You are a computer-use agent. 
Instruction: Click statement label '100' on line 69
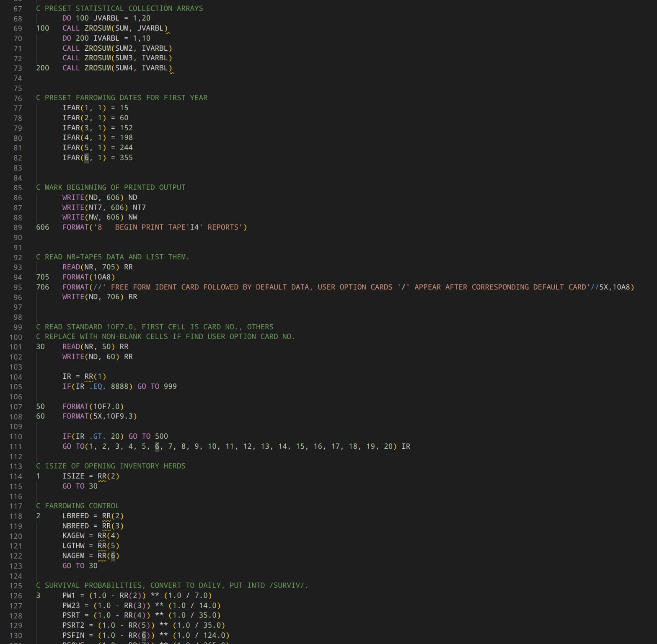pyautogui.click(x=43, y=28)
